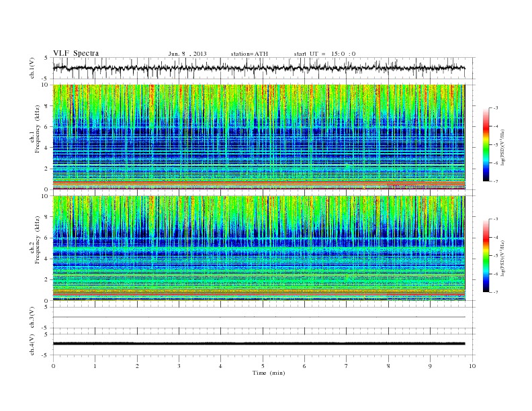This screenshot has height=411, width=532.
Task: Click the ch.1 PSD color scale bar
Action: pyautogui.click(x=486, y=145)
